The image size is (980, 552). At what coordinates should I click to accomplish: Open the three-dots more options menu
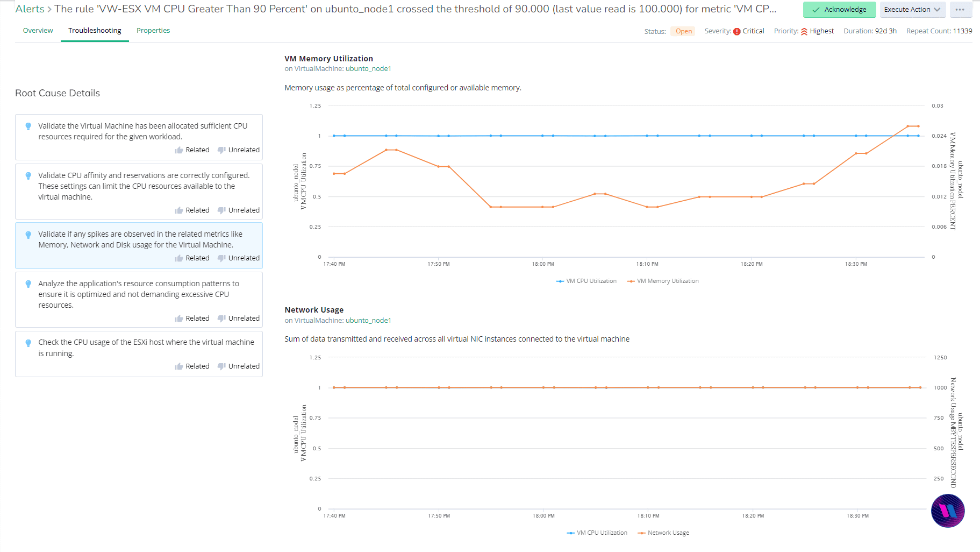pos(960,10)
